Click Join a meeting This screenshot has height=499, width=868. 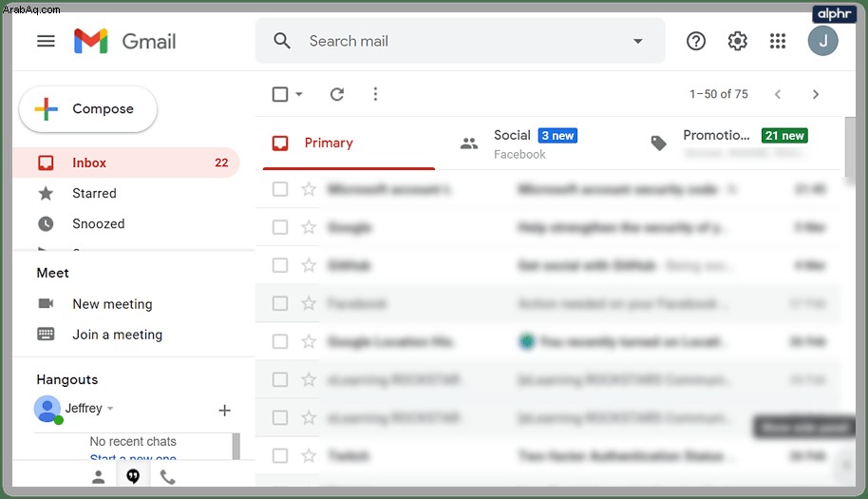tap(118, 335)
